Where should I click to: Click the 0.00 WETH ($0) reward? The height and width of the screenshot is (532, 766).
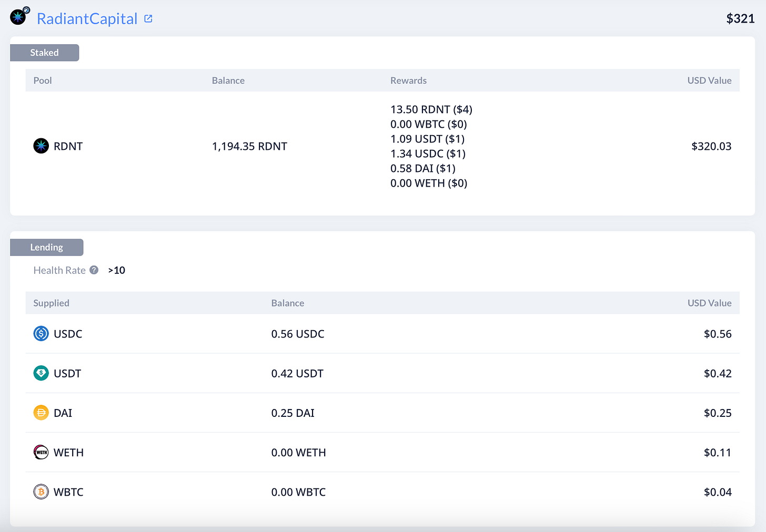(429, 183)
